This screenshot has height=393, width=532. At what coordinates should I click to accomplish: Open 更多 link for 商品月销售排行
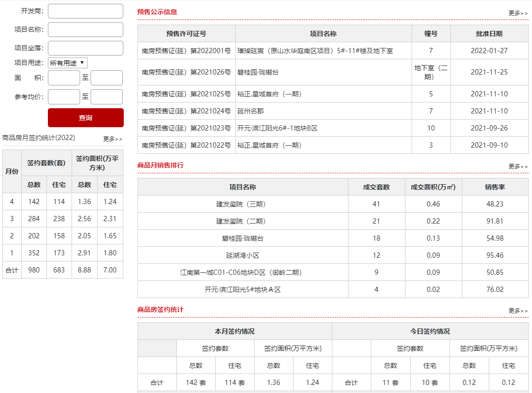click(x=518, y=167)
